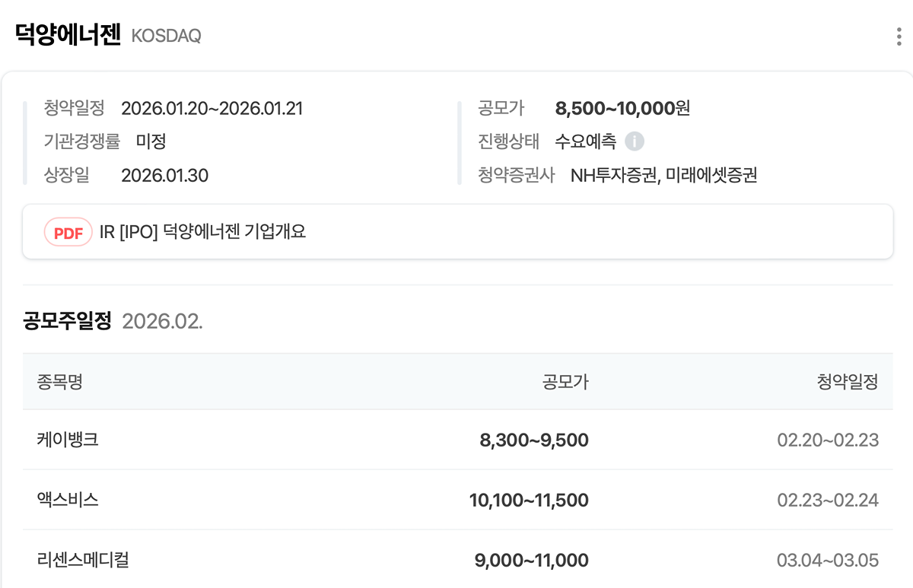The image size is (913, 588).
Task: Click the KOSDAQ market label
Action: [x=166, y=37]
